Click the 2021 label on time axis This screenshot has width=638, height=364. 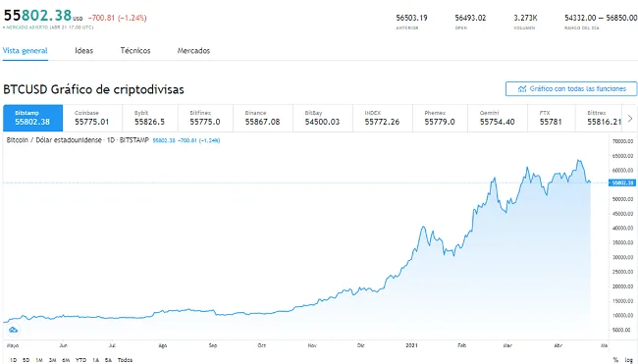click(x=412, y=345)
